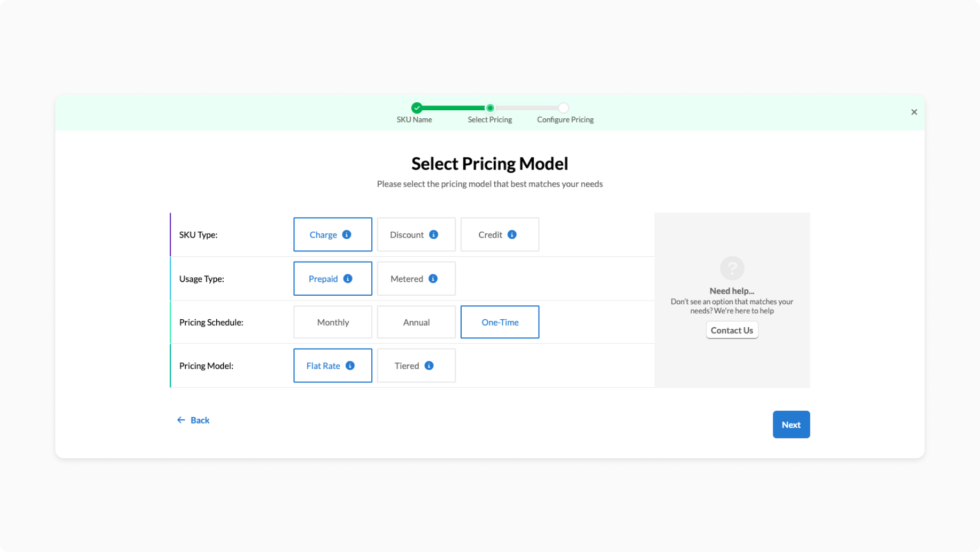Screen dimensions: 980x552
Task: Jump to Configure Pricing step
Action: (563, 108)
